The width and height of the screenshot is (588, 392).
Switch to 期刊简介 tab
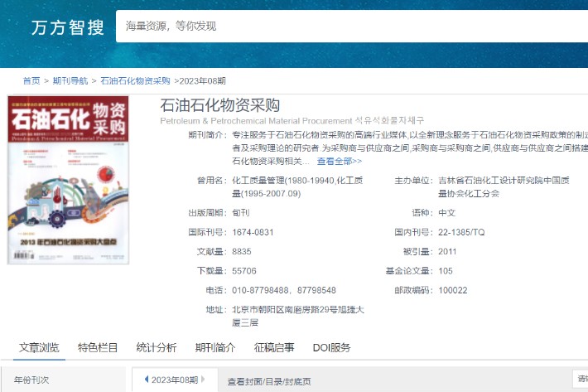tap(215, 348)
